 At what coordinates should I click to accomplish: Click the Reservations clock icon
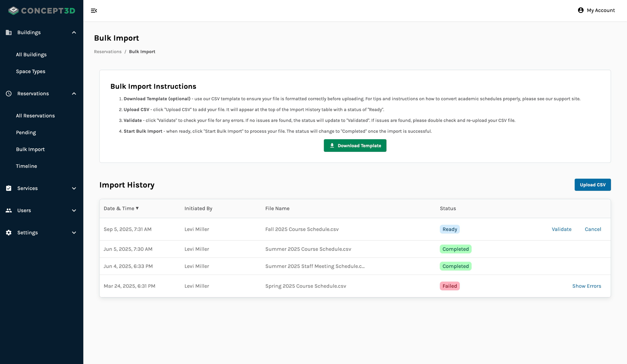(x=9, y=93)
